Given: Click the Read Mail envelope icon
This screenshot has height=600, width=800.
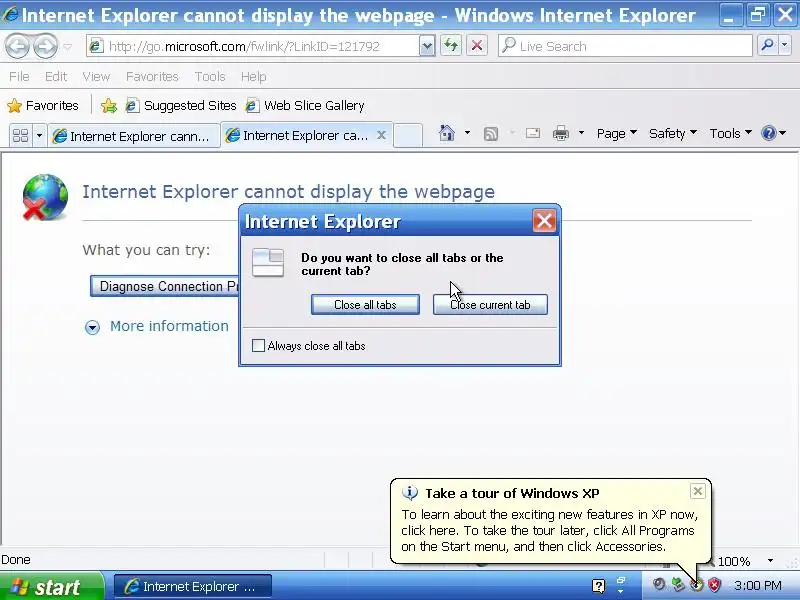Looking at the screenshot, I should coord(533,134).
